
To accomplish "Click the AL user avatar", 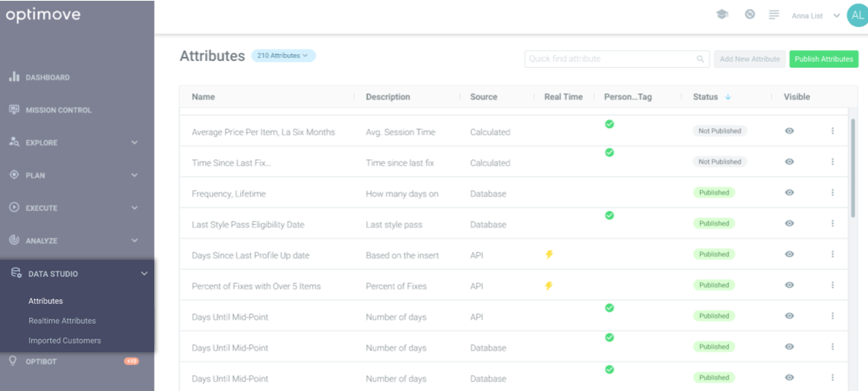I will (x=857, y=15).
